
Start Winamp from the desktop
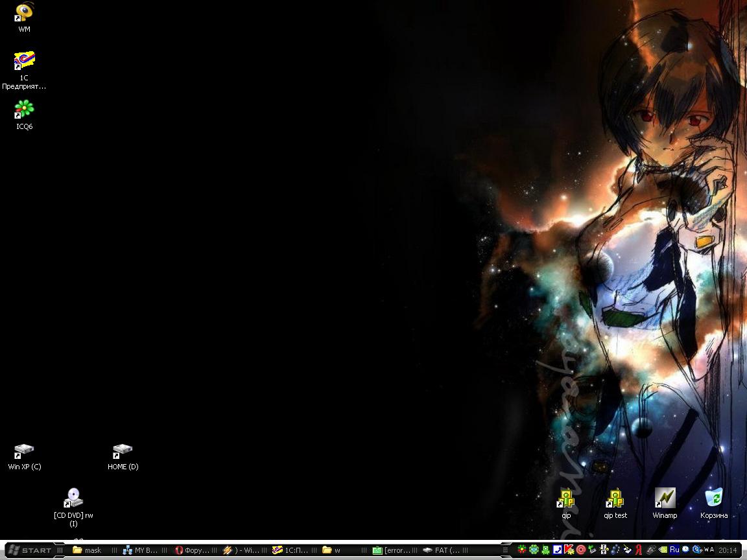[x=665, y=499]
